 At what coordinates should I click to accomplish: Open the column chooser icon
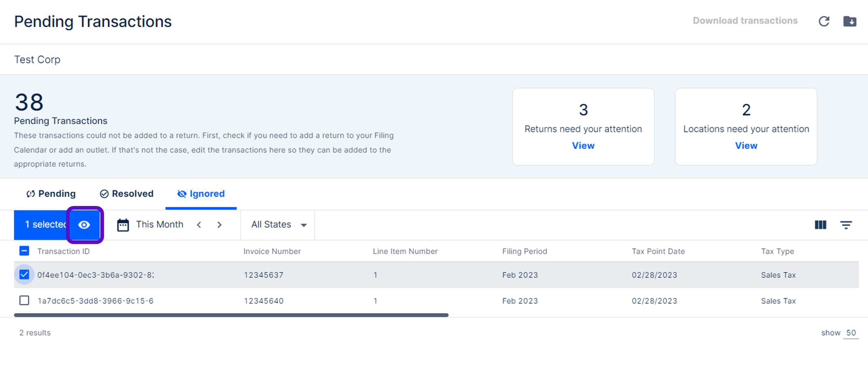[x=820, y=225]
